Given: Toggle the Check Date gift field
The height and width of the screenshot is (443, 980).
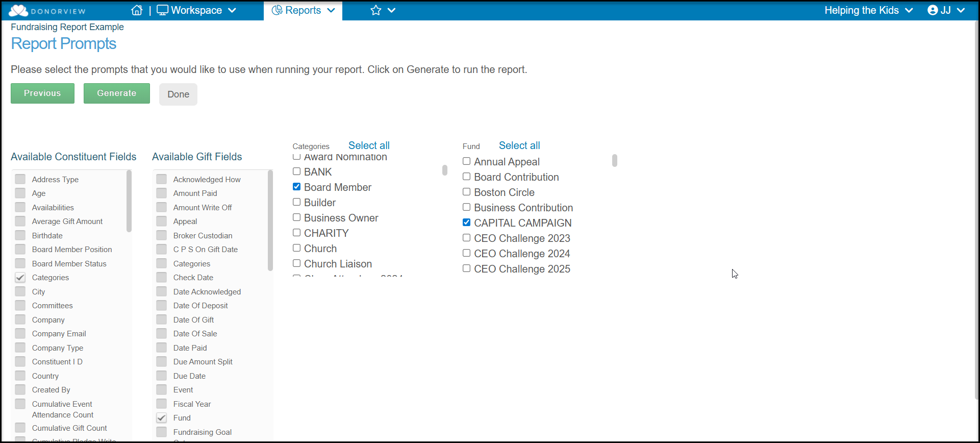Looking at the screenshot, I should (161, 277).
